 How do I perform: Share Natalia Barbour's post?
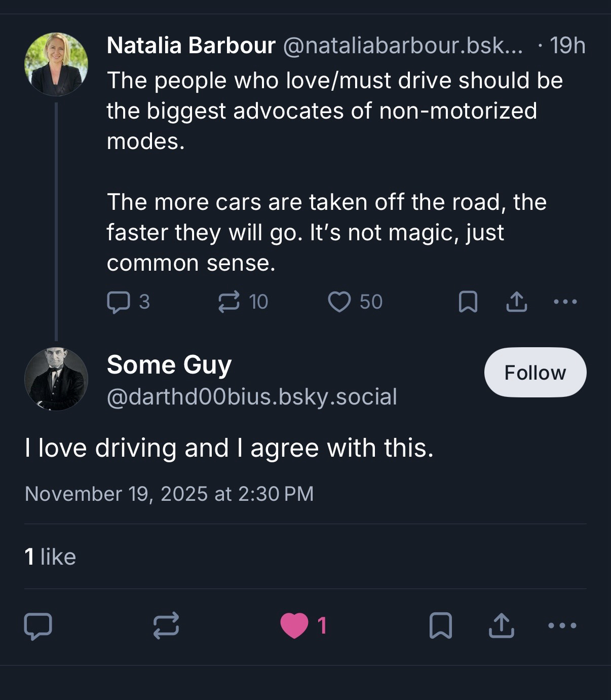click(x=516, y=302)
